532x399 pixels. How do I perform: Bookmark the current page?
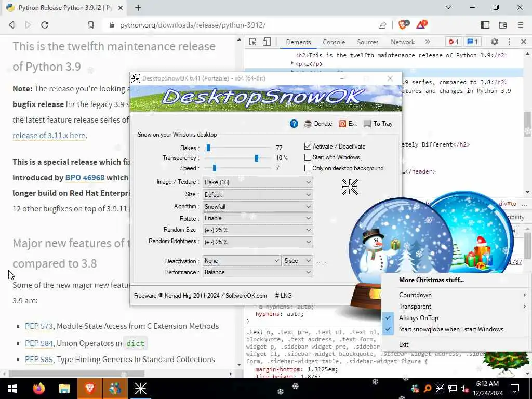tap(90, 25)
